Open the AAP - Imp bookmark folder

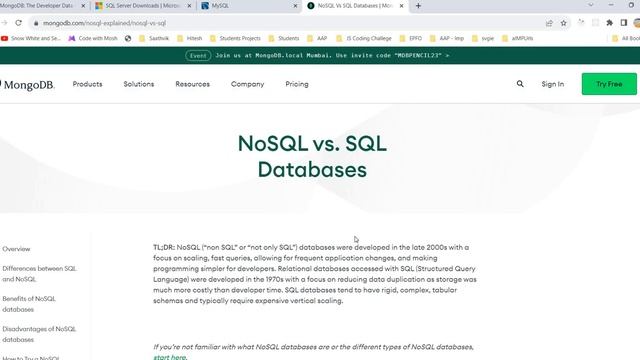click(x=447, y=38)
